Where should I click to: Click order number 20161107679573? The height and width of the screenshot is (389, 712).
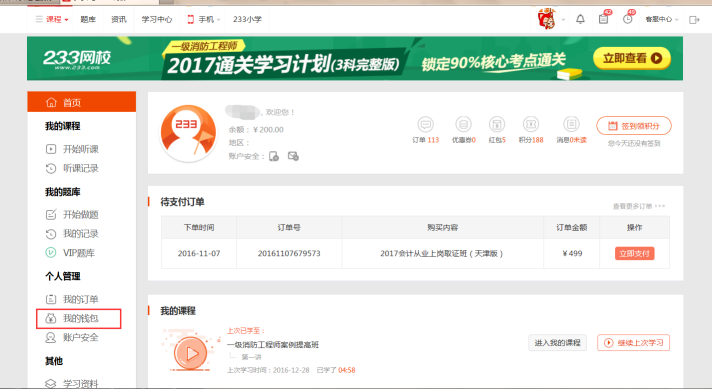(289, 253)
